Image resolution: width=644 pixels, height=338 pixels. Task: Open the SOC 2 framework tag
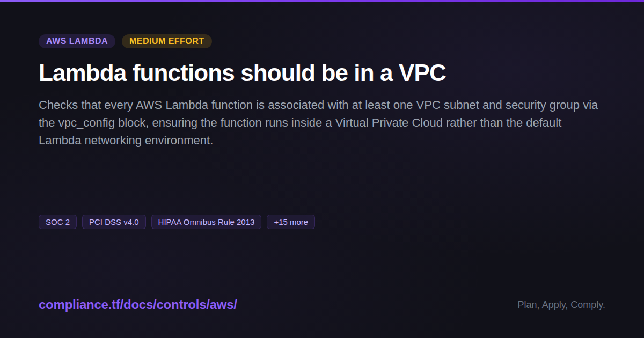click(x=57, y=222)
